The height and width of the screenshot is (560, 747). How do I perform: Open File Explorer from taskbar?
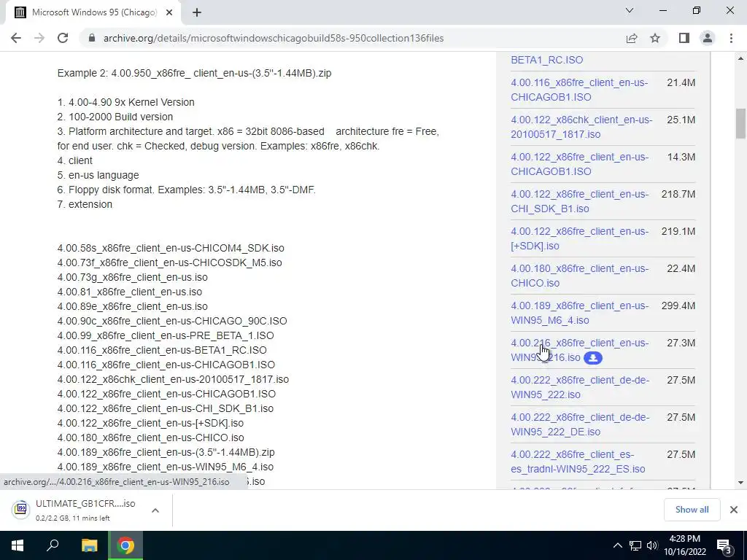click(89, 545)
